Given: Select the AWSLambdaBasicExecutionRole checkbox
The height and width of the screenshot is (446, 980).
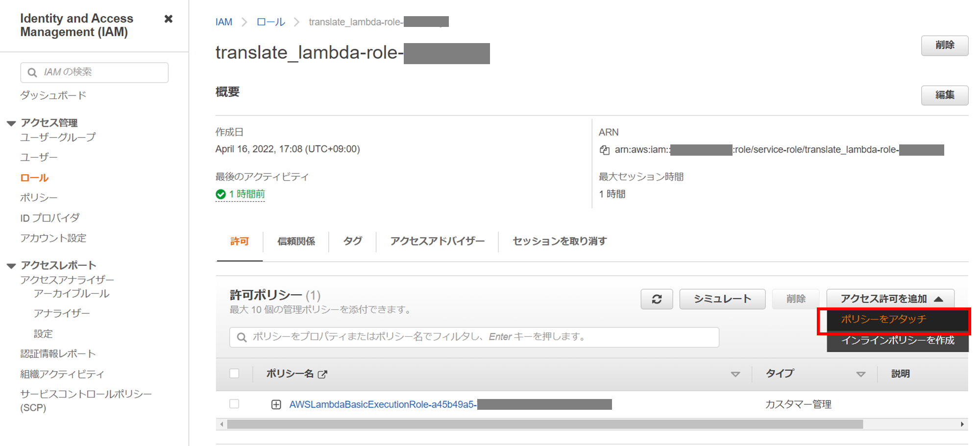Looking at the screenshot, I should click(x=234, y=404).
